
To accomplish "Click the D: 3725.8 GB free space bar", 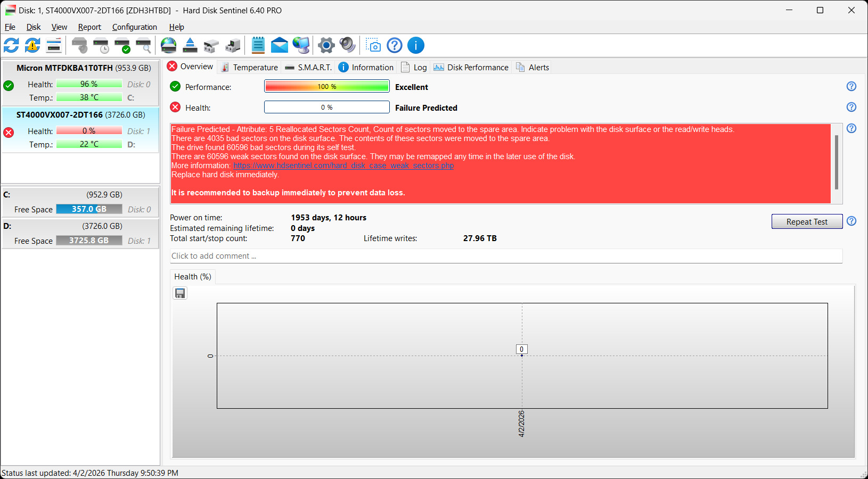I will point(89,241).
